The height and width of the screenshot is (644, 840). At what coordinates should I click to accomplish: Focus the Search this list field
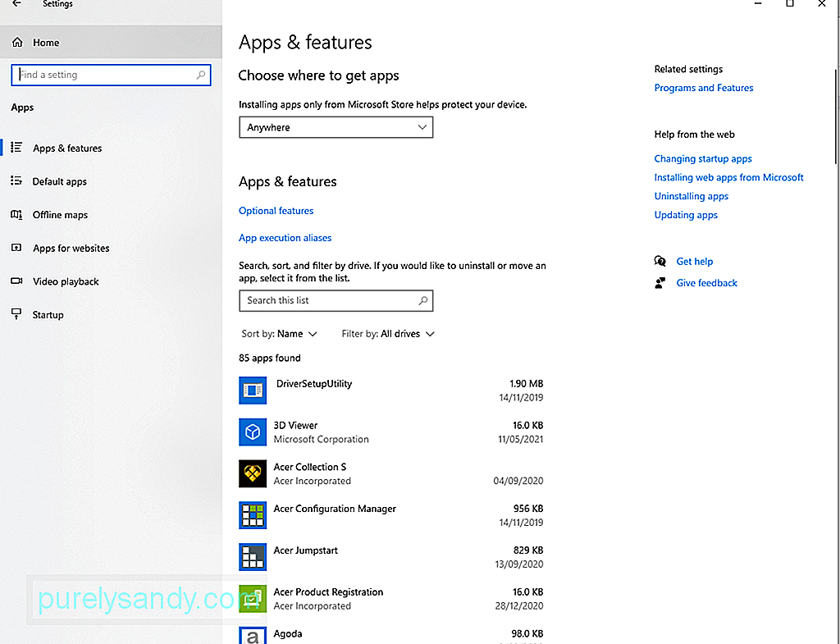click(x=336, y=300)
